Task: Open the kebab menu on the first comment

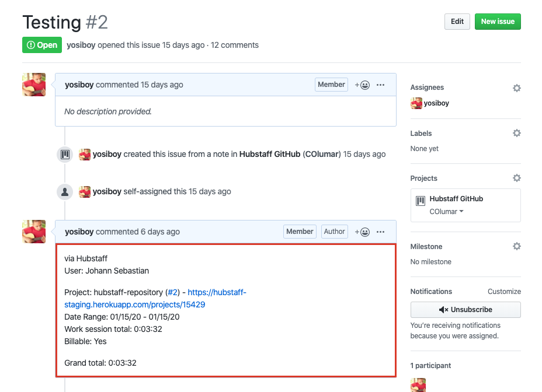Action: click(x=380, y=85)
